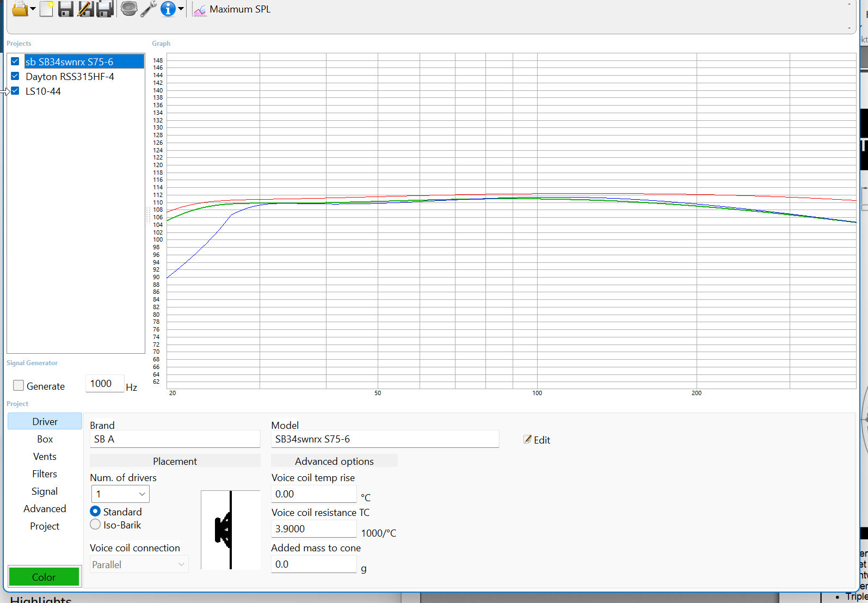Uncheck the Dayton RSS315HF-4 project checkbox
This screenshot has width=868, height=603.
pyautogui.click(x=15, y=76)
